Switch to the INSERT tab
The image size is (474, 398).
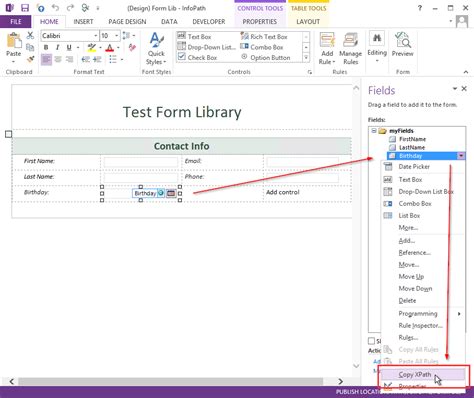(83, 22)
